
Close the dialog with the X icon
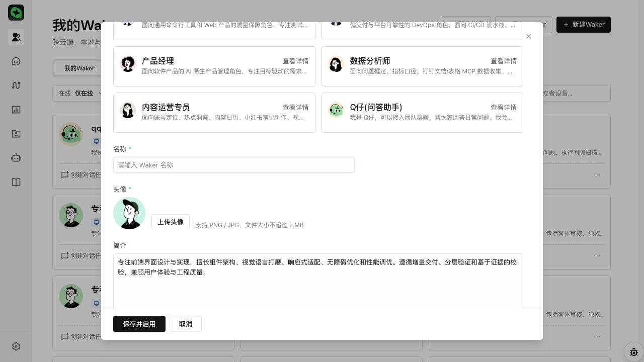point(528,36)
